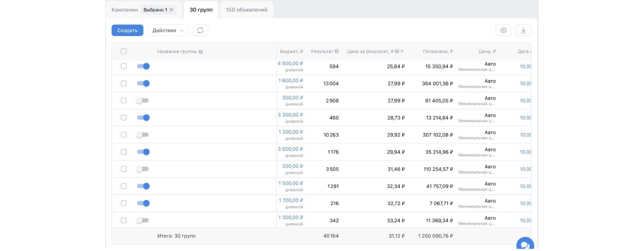Check the row with 1 600,00 ₽ budget
Image resolution: width=644 pixels, height=251 pixels.
(124, 83)
